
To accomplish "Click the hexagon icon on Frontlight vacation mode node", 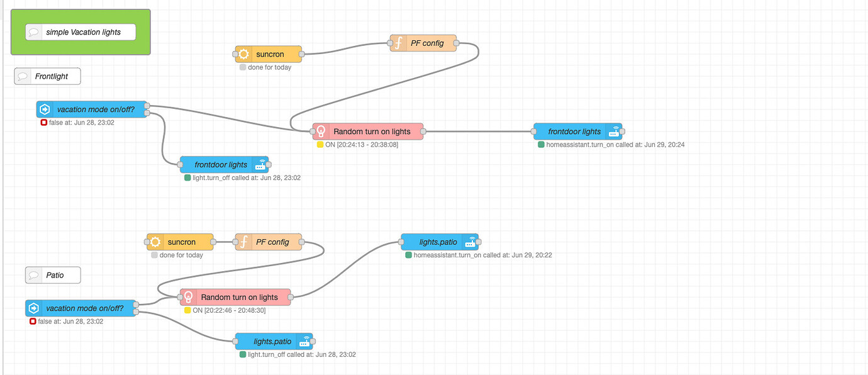I will 44,109.
